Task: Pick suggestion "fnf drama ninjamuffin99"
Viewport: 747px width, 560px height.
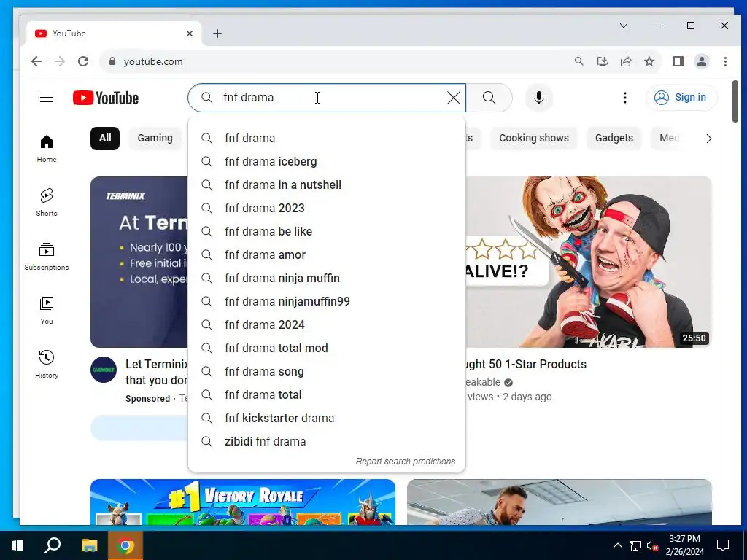Action: click(x=327, y=301)
